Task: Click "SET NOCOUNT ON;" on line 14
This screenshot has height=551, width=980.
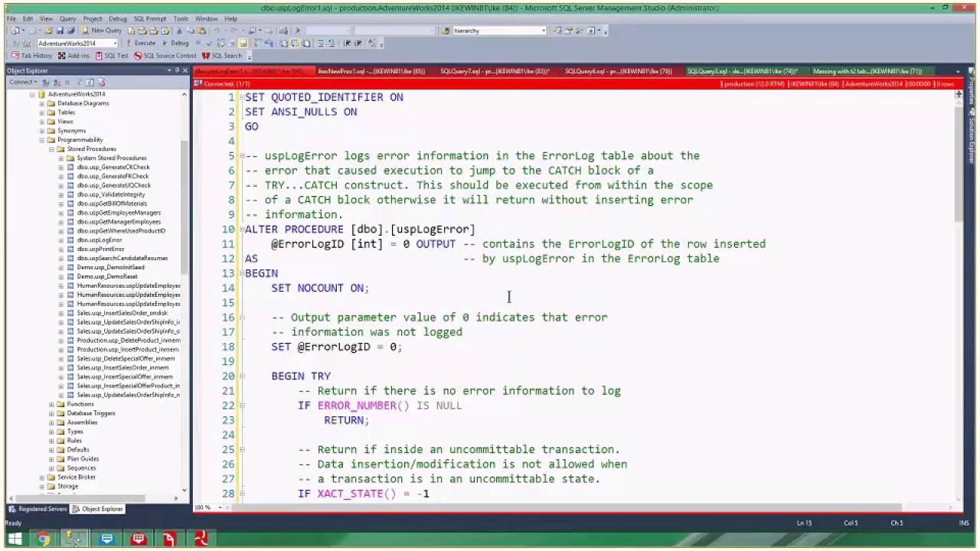Action: [320, 288]
